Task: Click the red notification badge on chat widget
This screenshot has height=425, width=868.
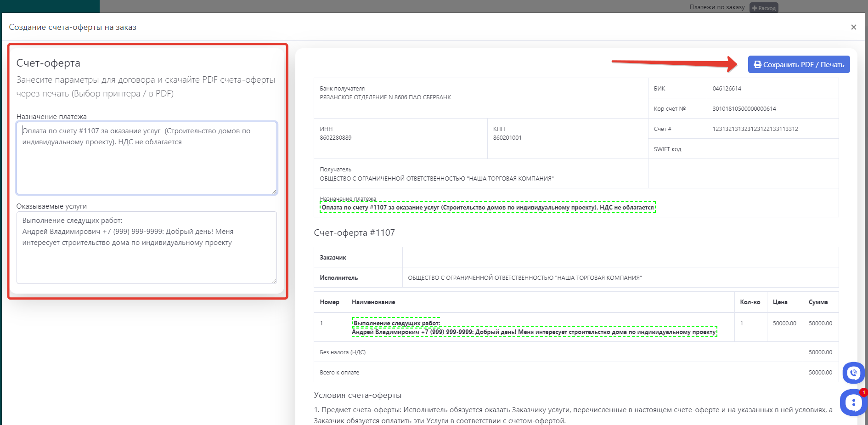Action: click(x=863, y=392)
